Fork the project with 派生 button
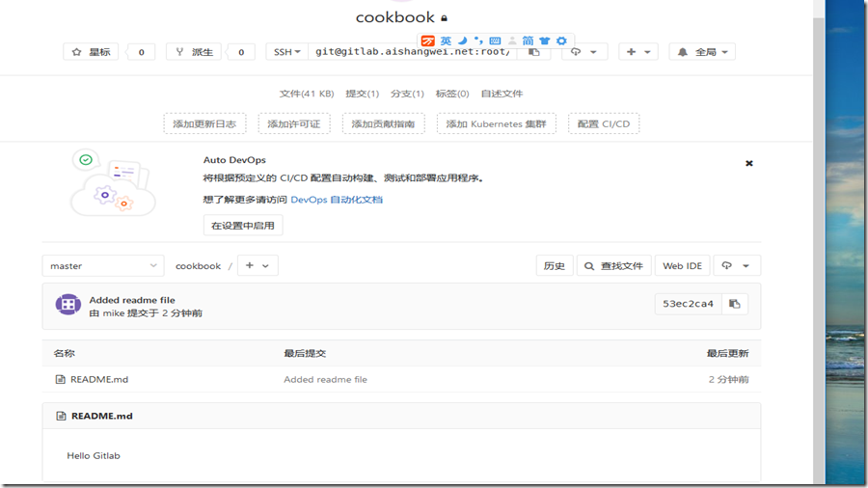The width and height of the screenshot is (868, 488). [194, 52]
